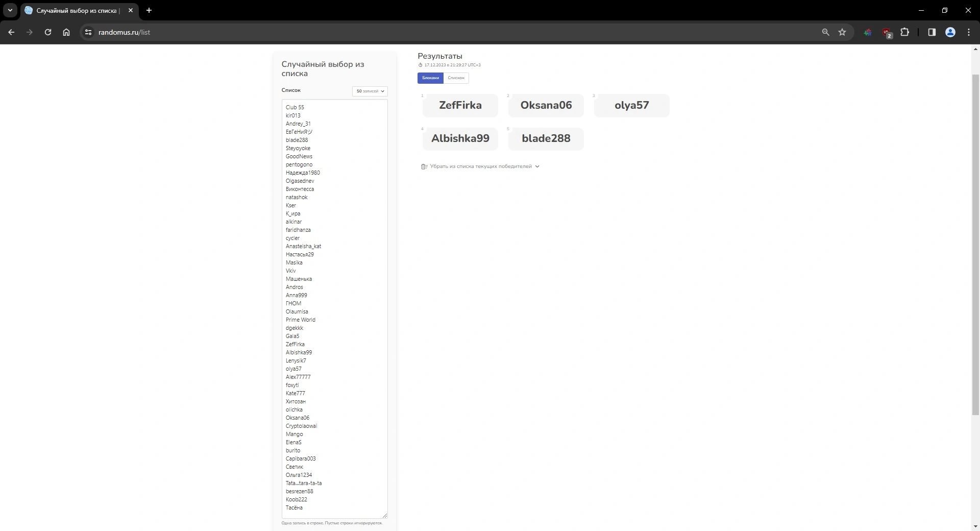Click the text area resize handle corner

tap(385, 516)
